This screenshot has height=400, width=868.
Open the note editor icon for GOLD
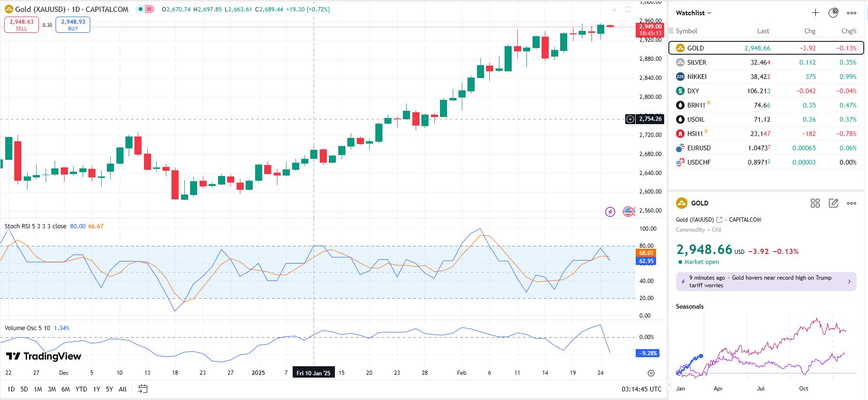833,203
